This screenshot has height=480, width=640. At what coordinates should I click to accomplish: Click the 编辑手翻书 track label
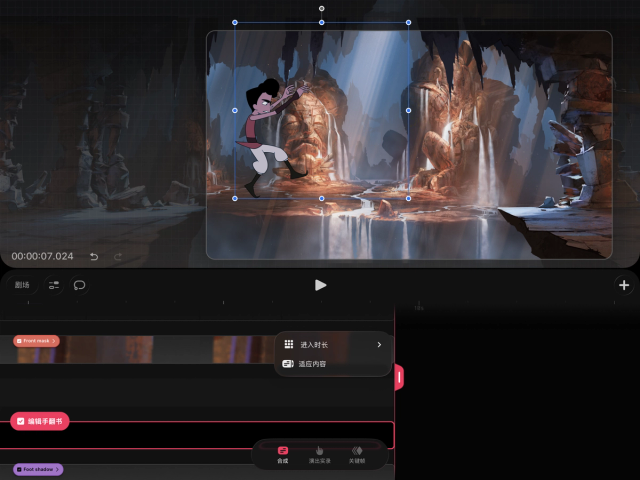tap(40, 421)
